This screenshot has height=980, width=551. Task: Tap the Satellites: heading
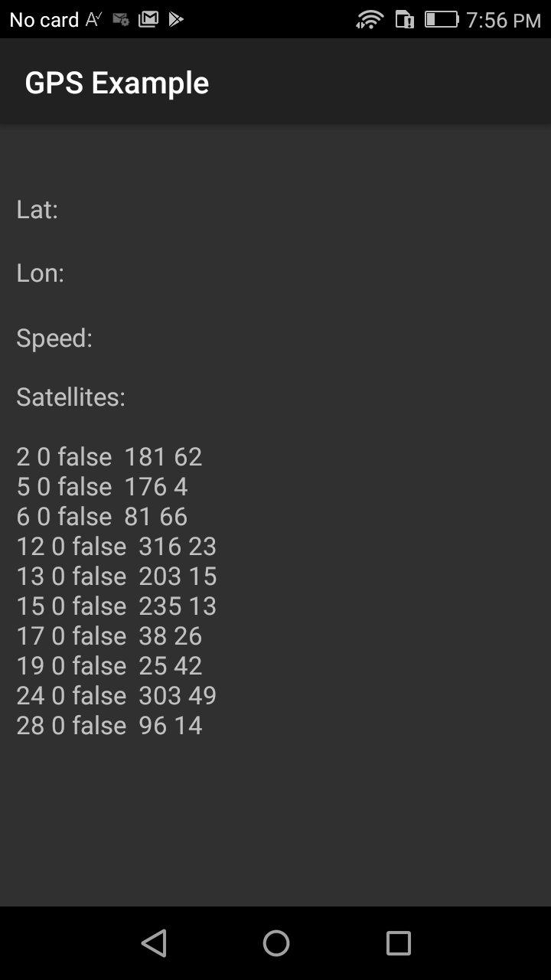click(x=71, y=397)
